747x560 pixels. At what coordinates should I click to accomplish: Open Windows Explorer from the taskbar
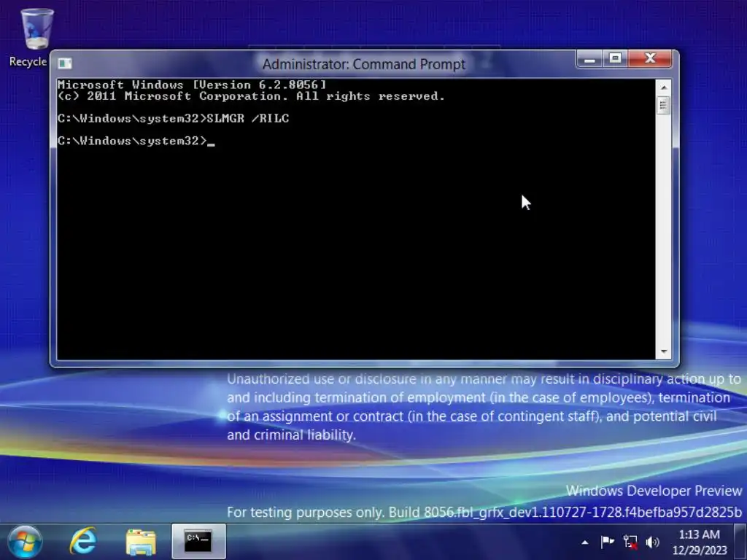pos(141,542)
